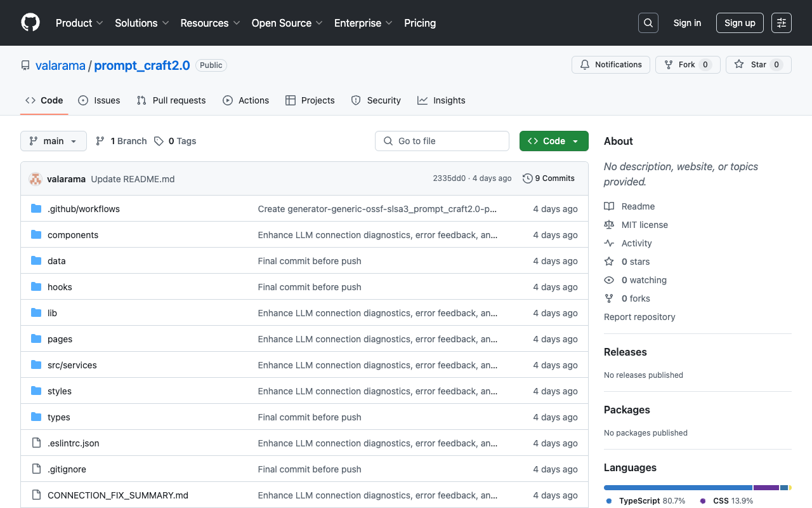Click the src/services folder icon

pyautogui.click(x=36, y=365)
